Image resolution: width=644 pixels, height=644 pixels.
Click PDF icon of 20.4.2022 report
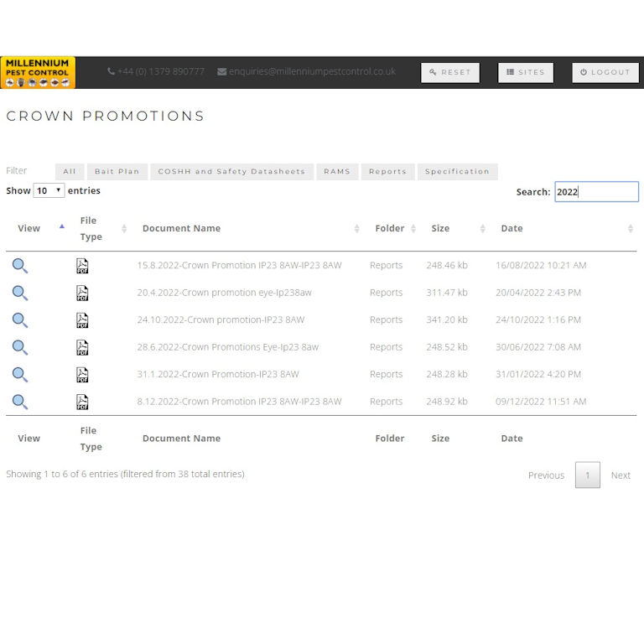click(82, 293)
